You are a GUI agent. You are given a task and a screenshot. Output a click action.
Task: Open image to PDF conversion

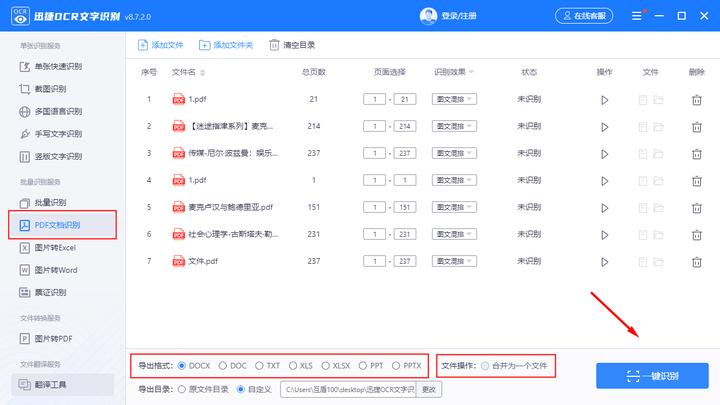[x=46, y=339]
